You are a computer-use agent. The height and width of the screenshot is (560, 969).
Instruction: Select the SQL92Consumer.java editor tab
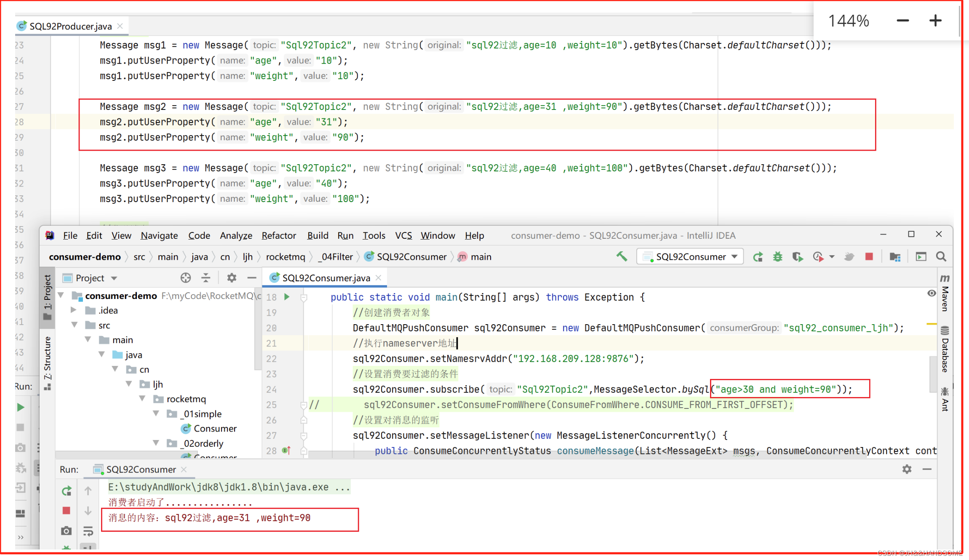[x=325, y=277]
